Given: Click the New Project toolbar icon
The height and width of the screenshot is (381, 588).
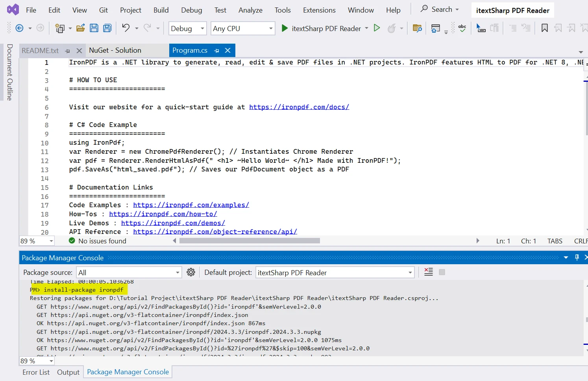Looking at the screenshot, I should point(60,28).
